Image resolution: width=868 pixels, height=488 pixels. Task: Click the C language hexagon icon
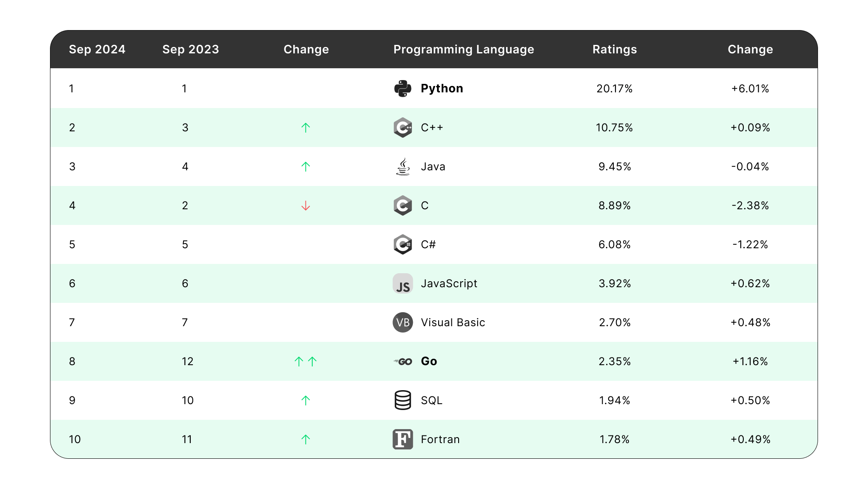pyautogui.click(x=403, y=205)
